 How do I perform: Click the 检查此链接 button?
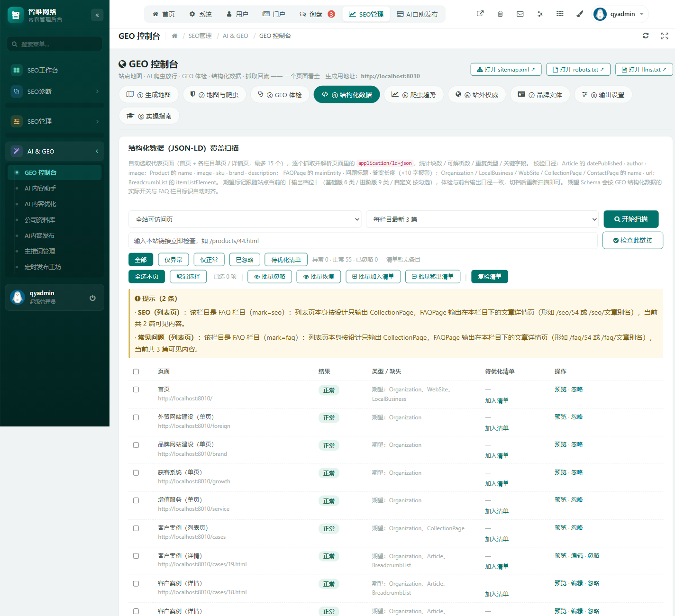(633, 240)
